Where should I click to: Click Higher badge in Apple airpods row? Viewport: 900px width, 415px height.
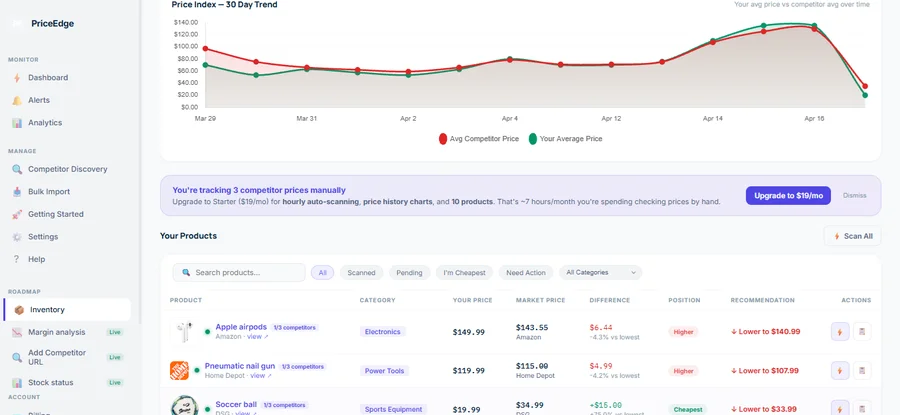pos(684,332)
